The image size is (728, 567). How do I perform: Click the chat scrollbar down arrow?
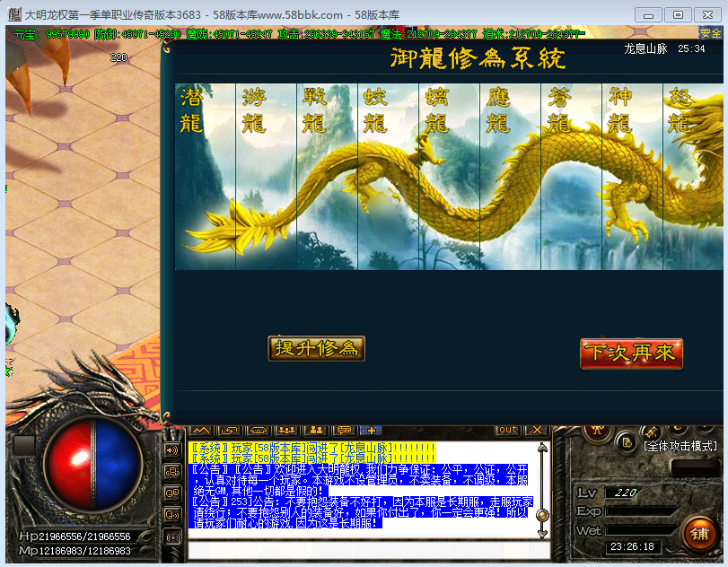[x=542, y=534]
